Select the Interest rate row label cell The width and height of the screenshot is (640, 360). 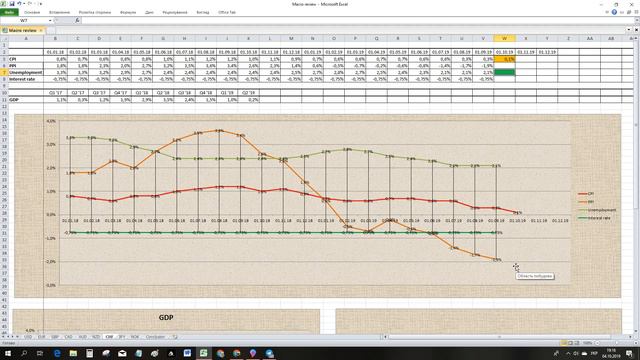point(26,79)
